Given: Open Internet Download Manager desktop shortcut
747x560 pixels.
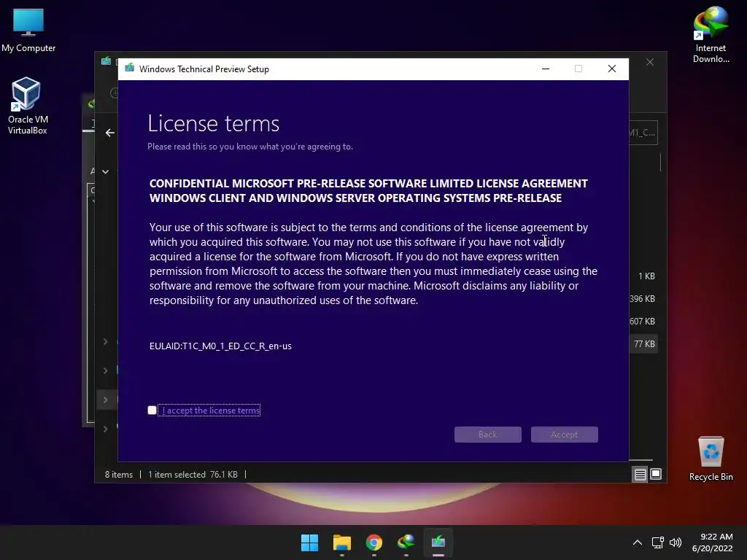Looking at the screenshot, I should (x=711, y=35).
